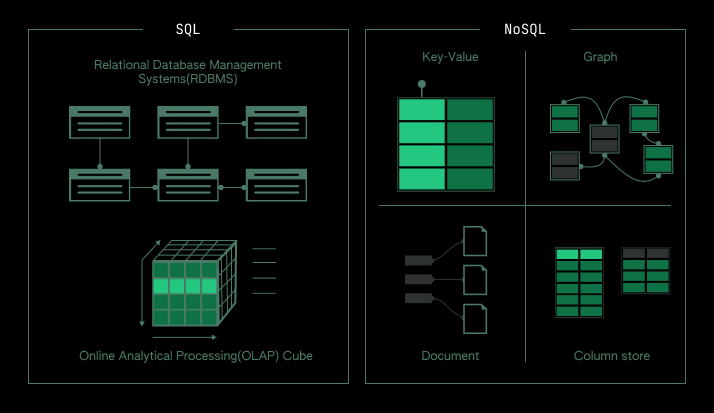The width and height of the screenshot is (714, 413).
Task: Click the top-middle RDBMS table icon
Action: [188, 122]
